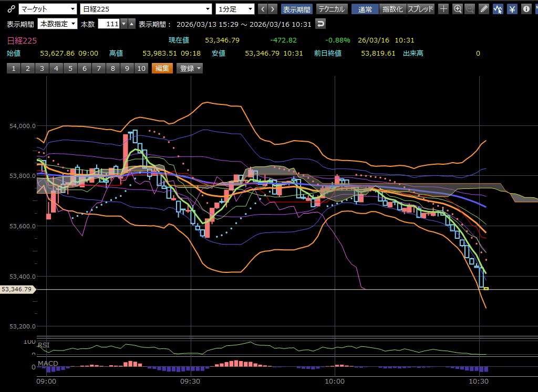Open the マーケット dropdown
Viewport: 538px width, 392px height.
click(47, 9)
